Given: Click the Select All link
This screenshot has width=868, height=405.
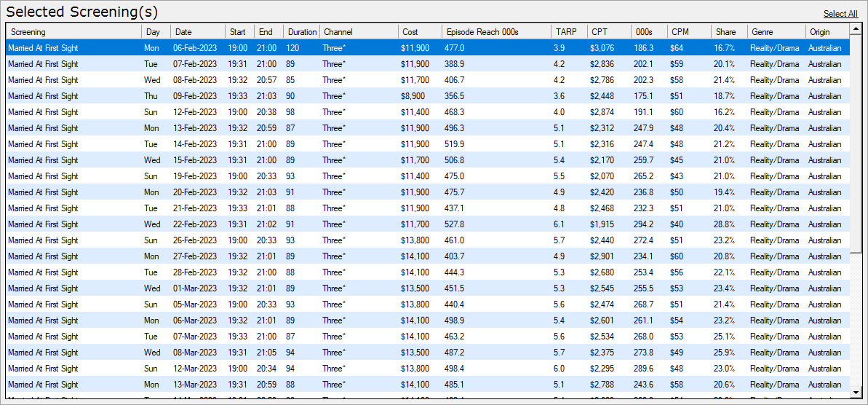Looking at the screenshot, I should pyautogui.click(x=840, y=14).
